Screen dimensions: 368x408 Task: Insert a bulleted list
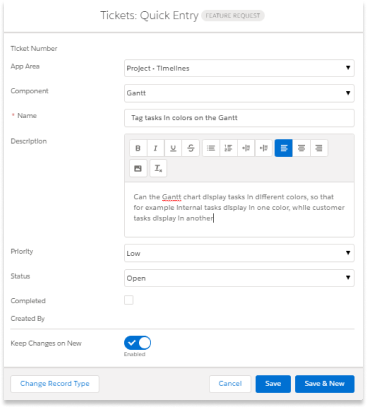point(211,148)
